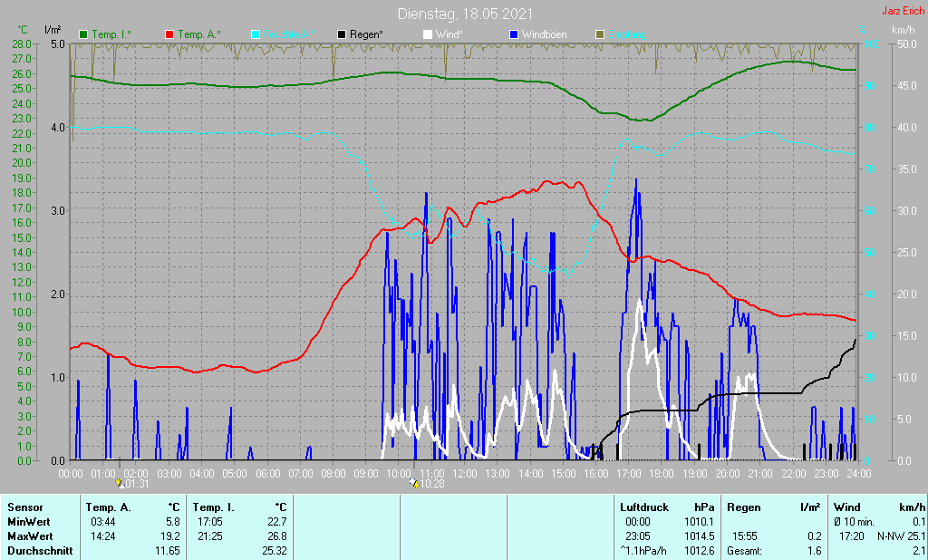Click the white Wind legend swatch
The image size is (928, 560).
point(428,34)
